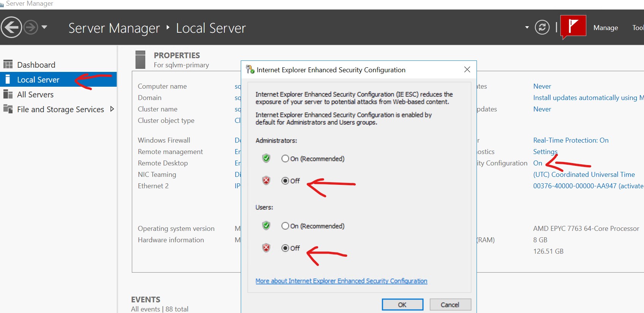This screenshot has width=644, height=313.
Task: Click the 126.51 GB disk value
Action: 548,251
